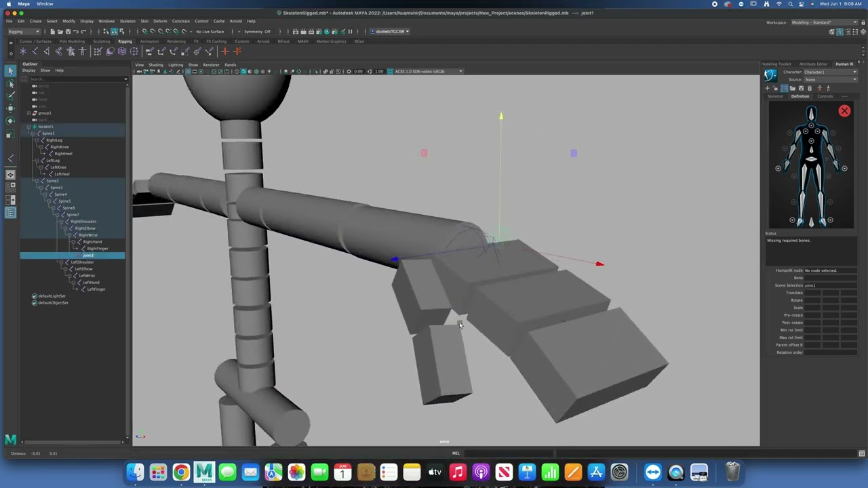This screenshot has height=488, width=868.
Task: Open the Rigging menu set dropdown
Action: tap(24, 31)
